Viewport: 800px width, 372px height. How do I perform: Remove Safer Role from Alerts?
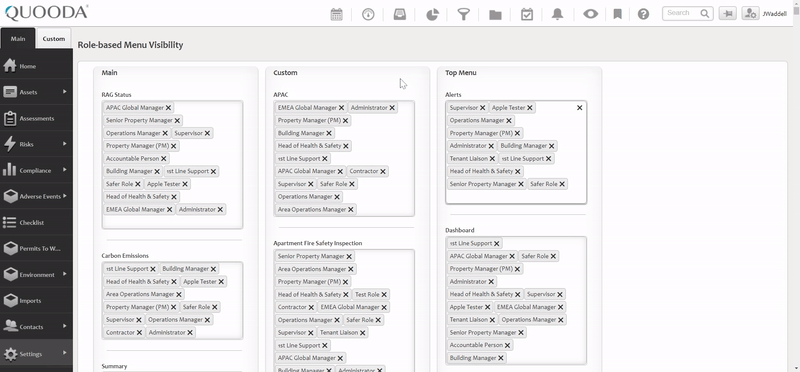[x=562, y=184]
